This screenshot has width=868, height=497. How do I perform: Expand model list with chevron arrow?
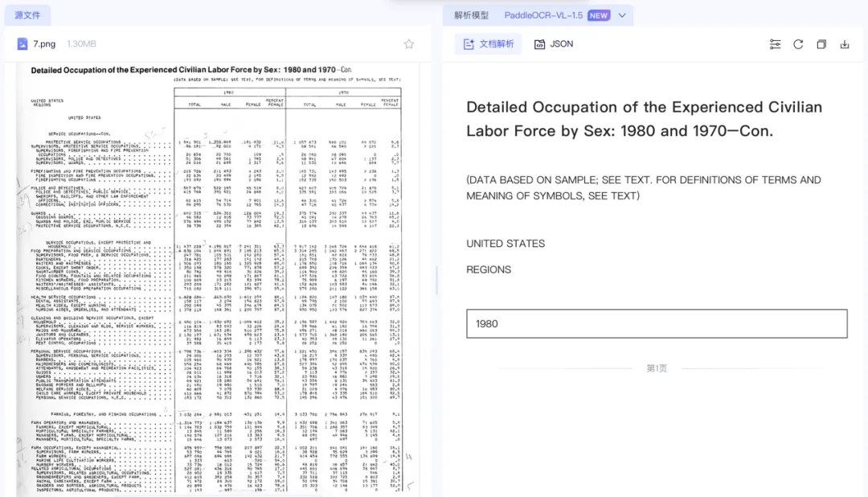[x=622, y=15]
